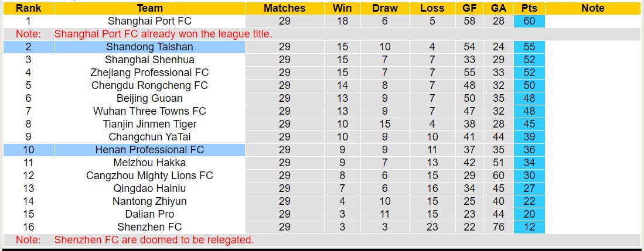Image resolution: width=644 pixels, height=251 pixels.
Task: Sort by the Win column header
Action: click(x=342, y=8)
